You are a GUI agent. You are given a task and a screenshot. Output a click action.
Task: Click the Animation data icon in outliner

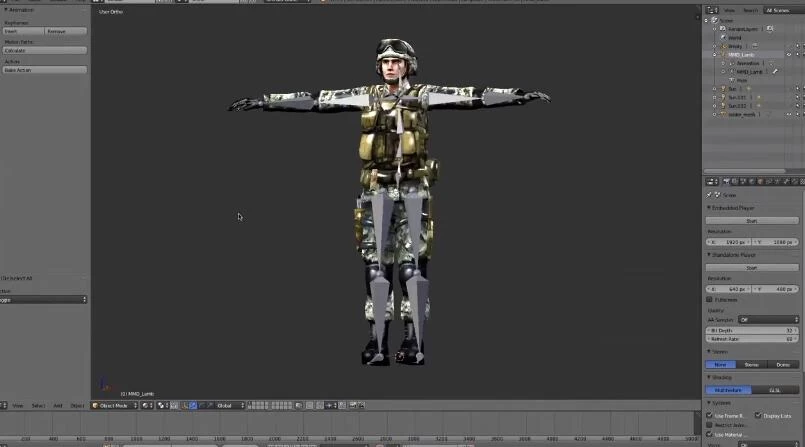point(732,63)
